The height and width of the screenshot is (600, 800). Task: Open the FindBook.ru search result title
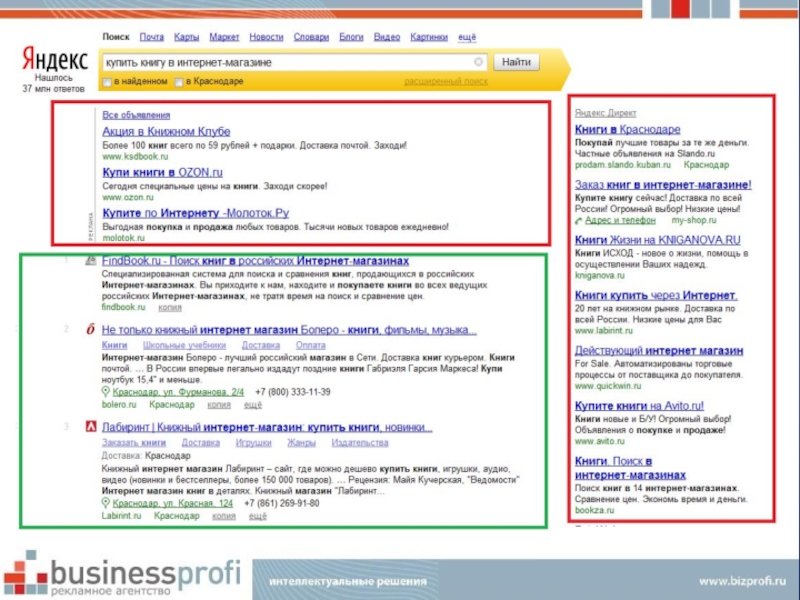click(x=255, y=261)
